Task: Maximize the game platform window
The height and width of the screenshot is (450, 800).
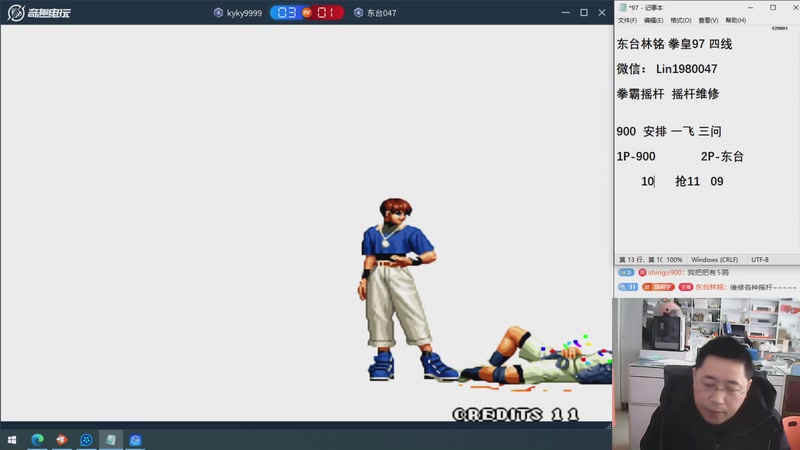Action: (x=584, y=12)
